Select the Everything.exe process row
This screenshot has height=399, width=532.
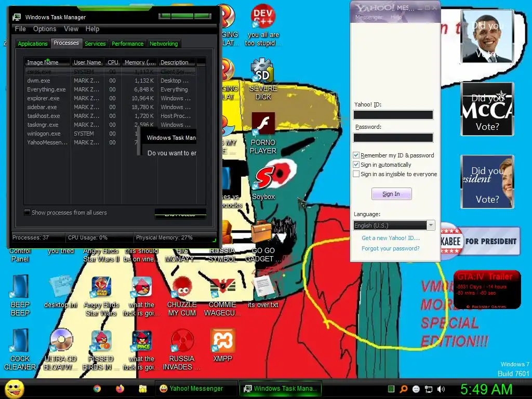click(110, 89)
